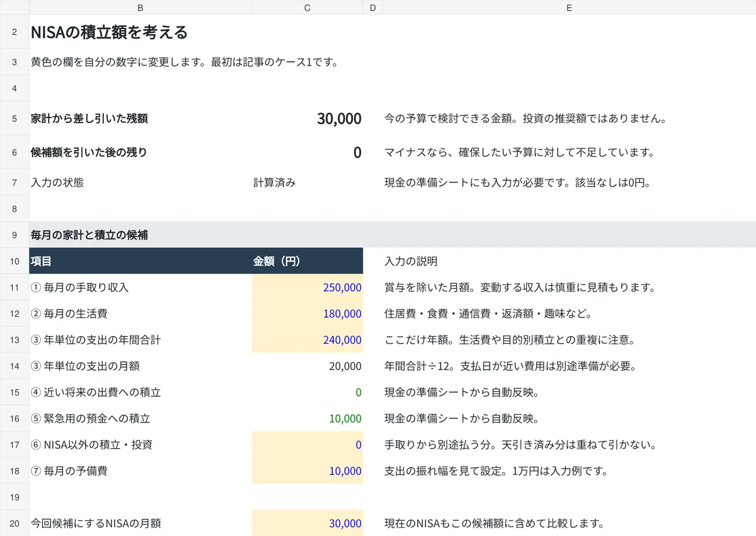Select column C header
Image resolution: width=756 pixels, height=536 pixels.
coord(307,8)
